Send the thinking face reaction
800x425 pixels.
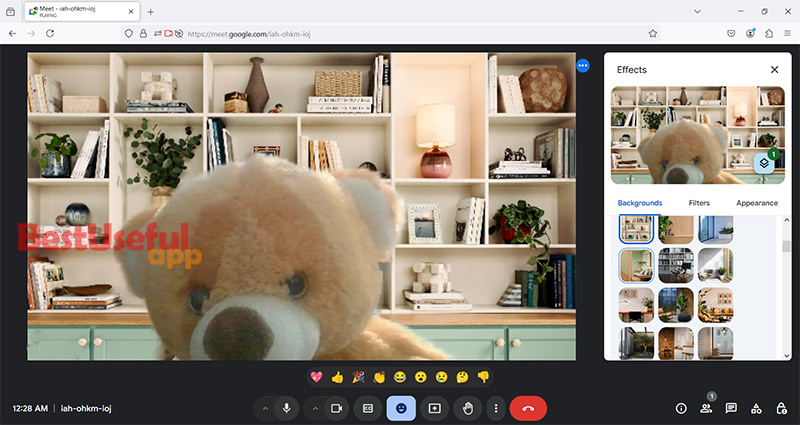point(462,377)
